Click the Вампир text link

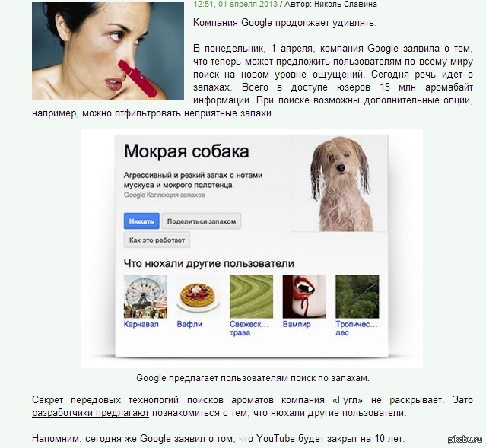(x=297, y=324)
